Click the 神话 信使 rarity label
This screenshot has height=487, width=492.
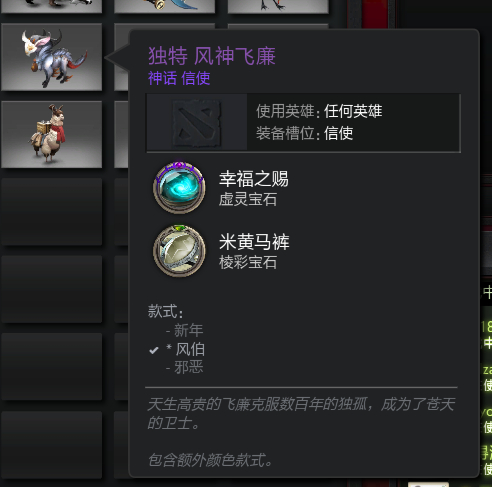tap(179, 78)
